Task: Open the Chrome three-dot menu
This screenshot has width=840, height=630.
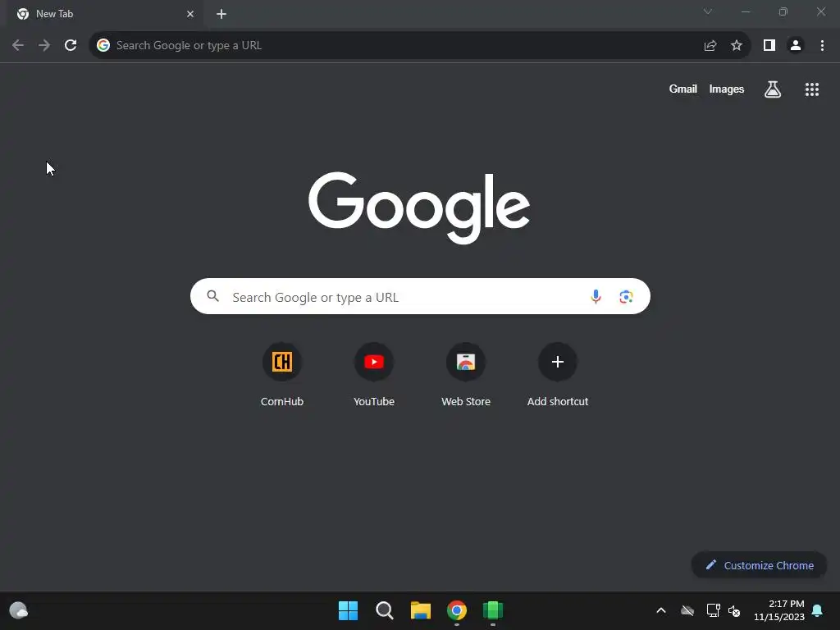Action: [822, 46]
